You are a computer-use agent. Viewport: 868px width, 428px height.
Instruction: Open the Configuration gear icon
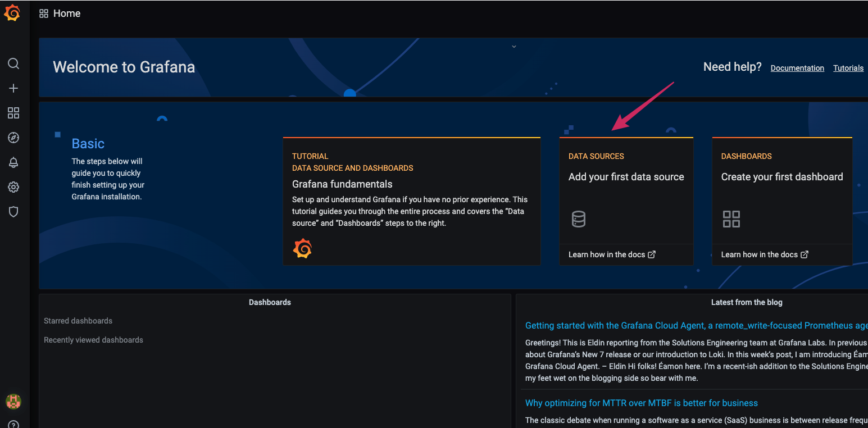click(13, 187)
